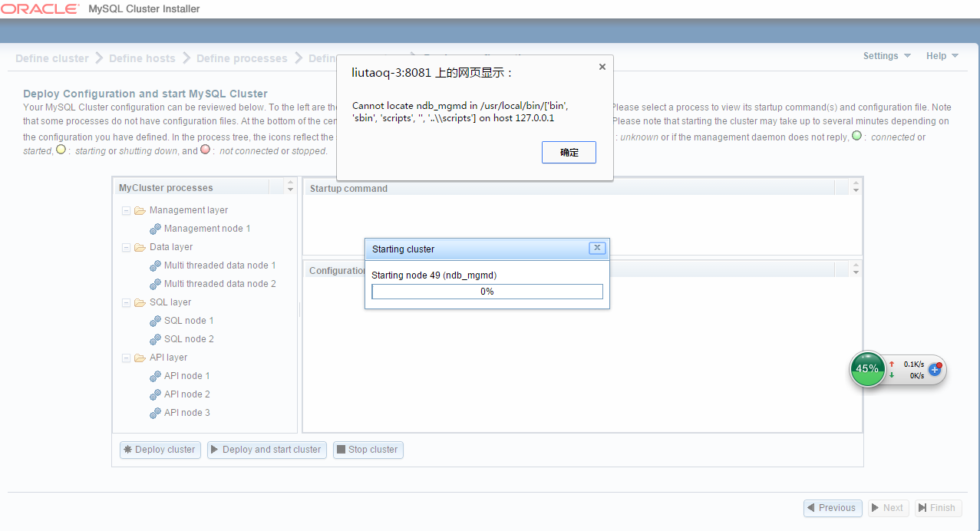Select the API node 2 gear icon

click(155, 394)
